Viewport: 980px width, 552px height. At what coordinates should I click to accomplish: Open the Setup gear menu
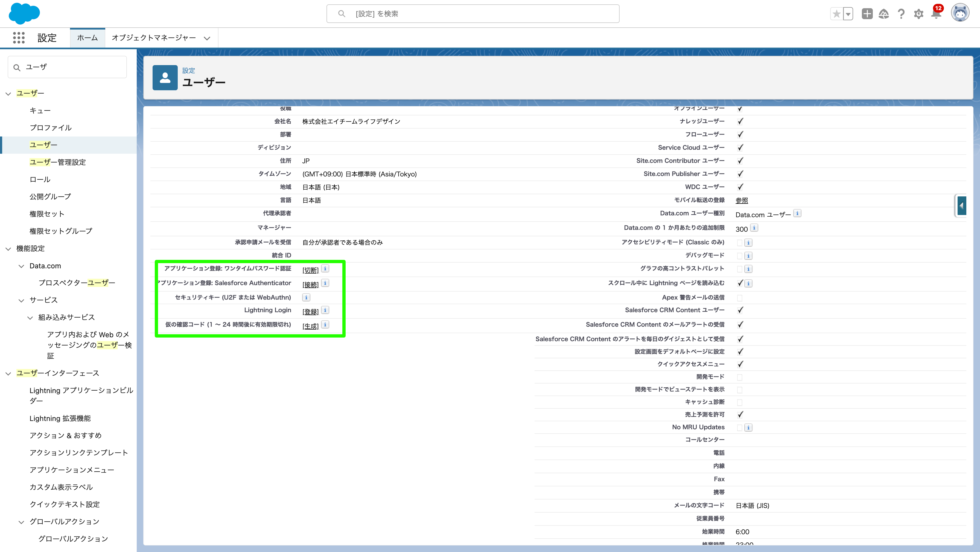[918, 14]
